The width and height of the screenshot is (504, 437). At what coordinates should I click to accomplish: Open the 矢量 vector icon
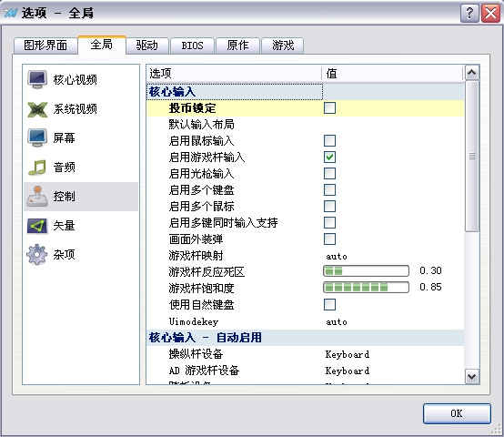click(37, 226)
